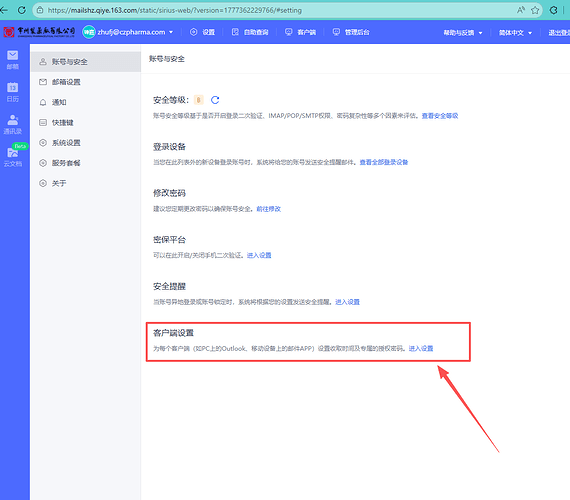This screenshot has height=500, width=570.
Task: Click the envelope icon beside 邮箱设置
Action: pos(43,82)
